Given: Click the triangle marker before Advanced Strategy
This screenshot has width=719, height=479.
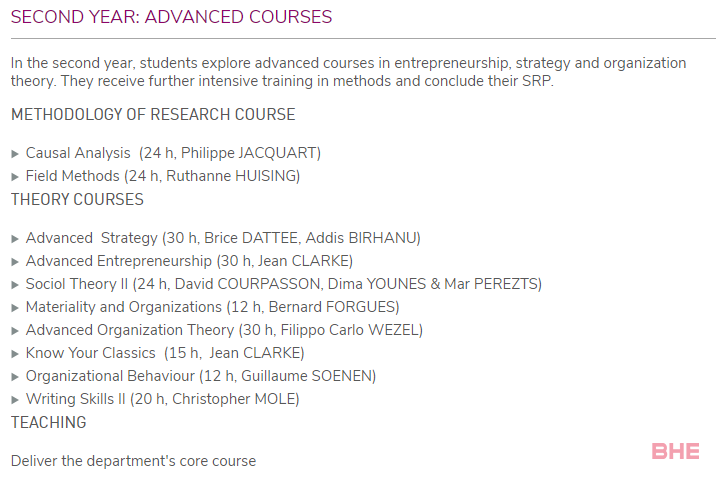Looking at the screenshot, I should [15, 239].
